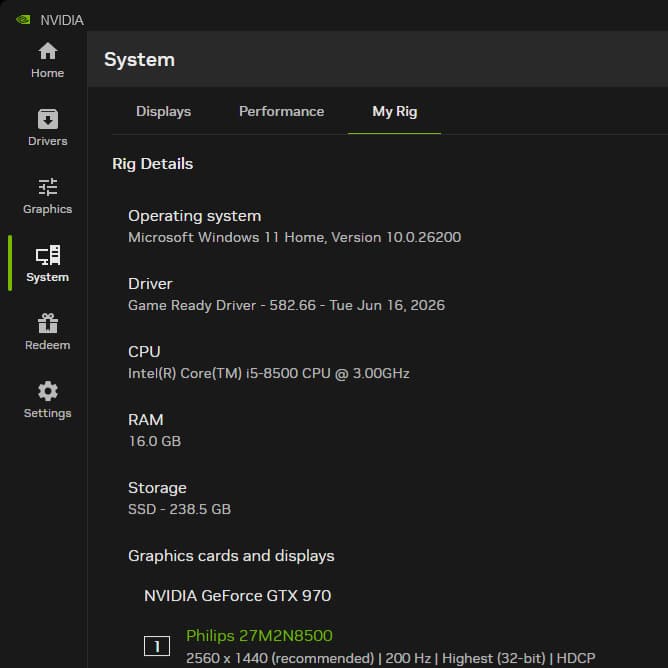Screen dimensions: 668x668
Task: Open the Philips 27M2N8500 display link
Action: 259,636
